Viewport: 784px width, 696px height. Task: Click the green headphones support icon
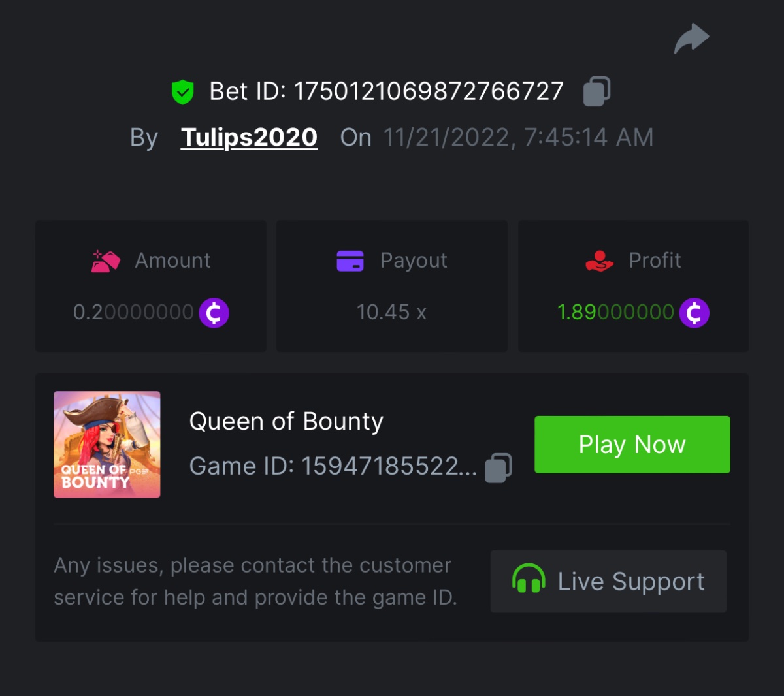[x=529, y=580]
